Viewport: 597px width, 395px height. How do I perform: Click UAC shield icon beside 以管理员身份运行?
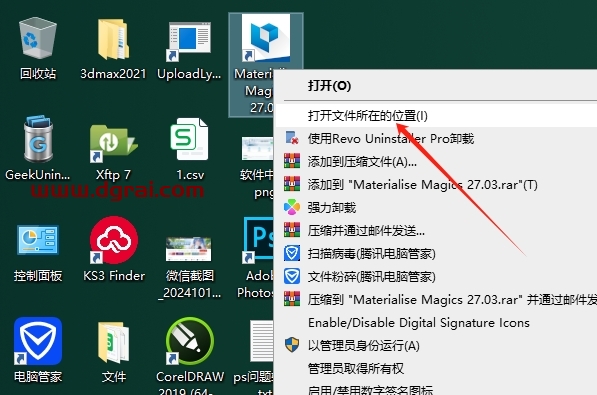point(292,345)
